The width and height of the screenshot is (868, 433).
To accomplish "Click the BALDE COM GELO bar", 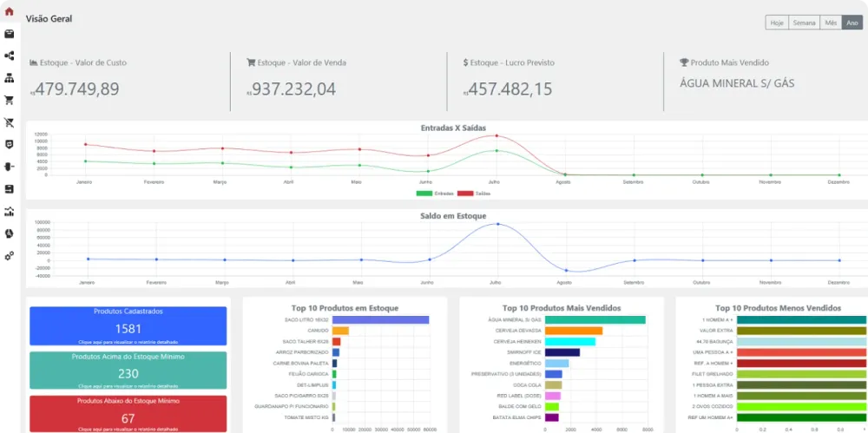I will tap(552, 406).
